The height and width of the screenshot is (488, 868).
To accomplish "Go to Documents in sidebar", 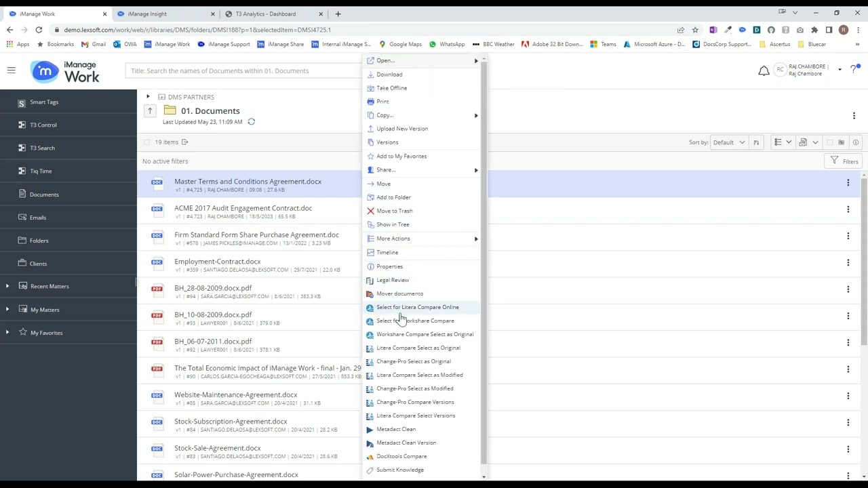I will point(44,195).
